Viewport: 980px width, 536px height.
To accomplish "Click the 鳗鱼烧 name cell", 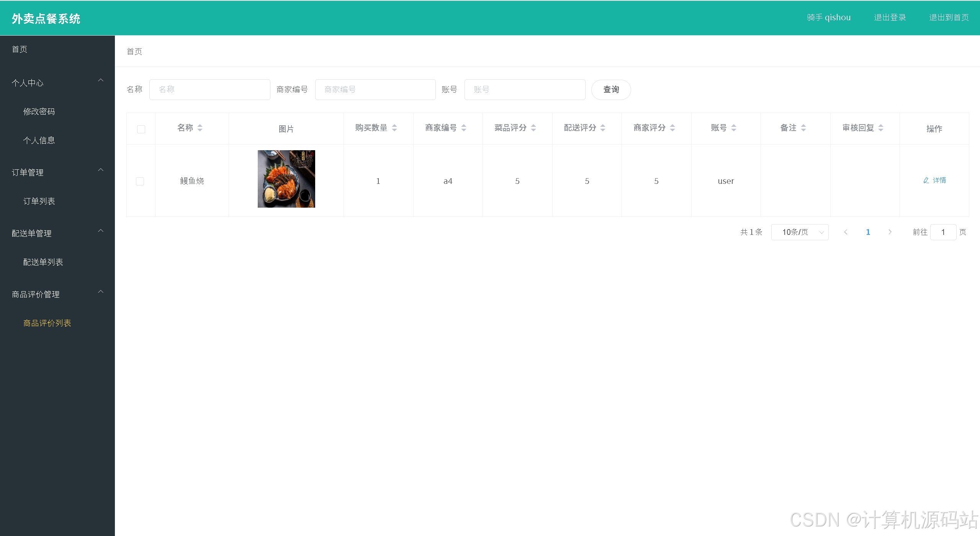I will 192,181.
